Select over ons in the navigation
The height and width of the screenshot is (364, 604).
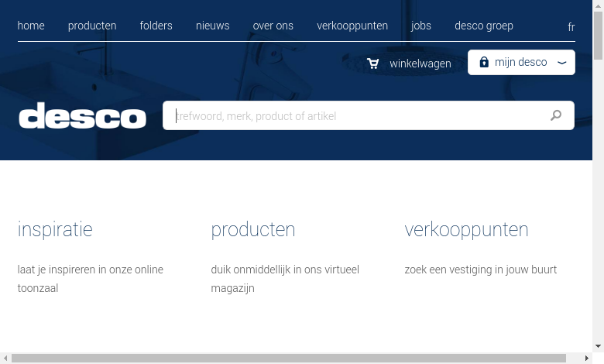point(273,26)
